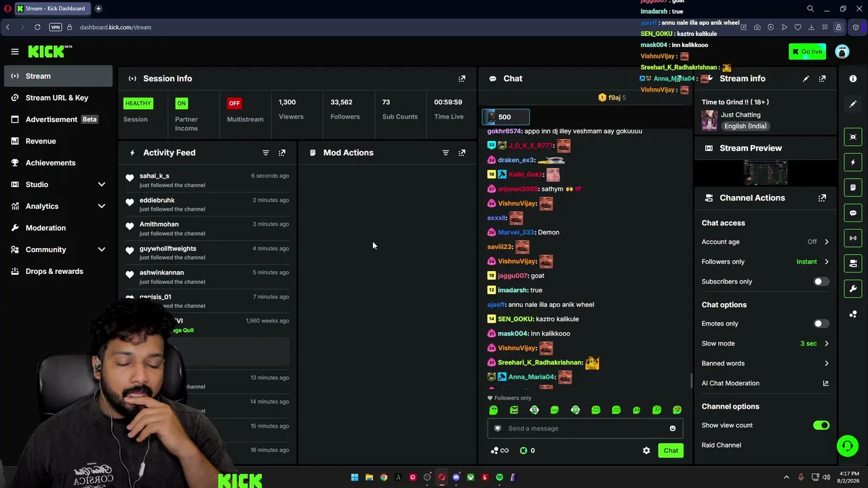Open the emoji picker in message box
Screen dimensions: 868x488
pyautogui.click(x=673, y=428)
